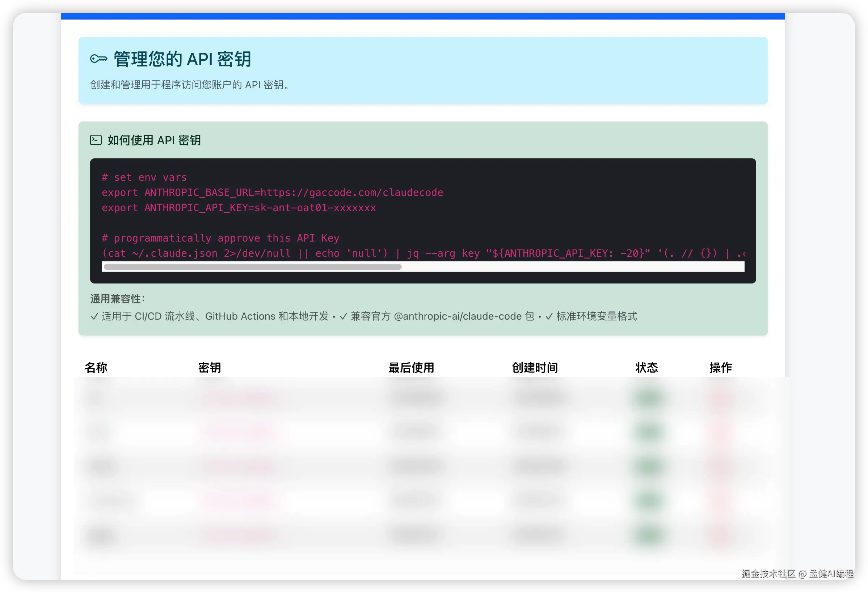Click the code block's horizontal scrollbar thumb
This screenshot has width=868, height=593.
(253, 267)
